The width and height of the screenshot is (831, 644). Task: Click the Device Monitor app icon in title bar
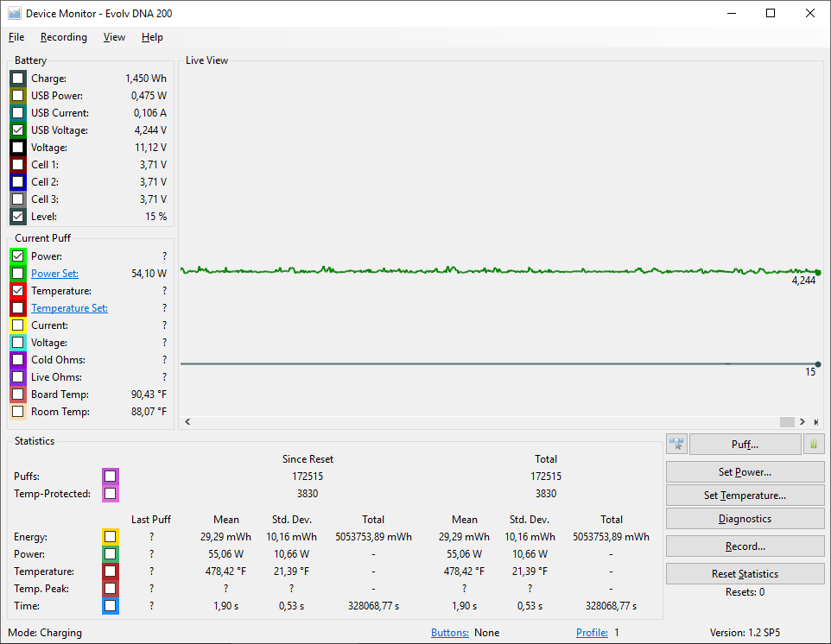click(14, 13)
